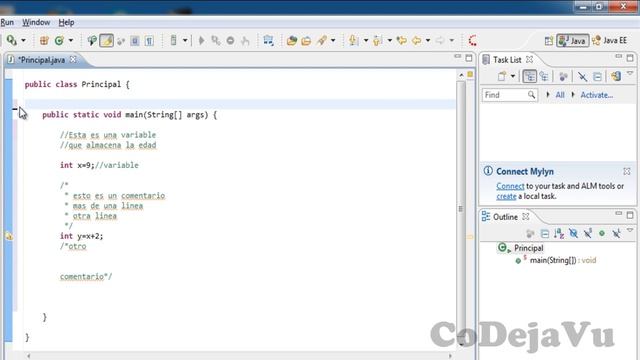Toggle alphabetical Sort in Outline toolbar
The height and width of the screenshot is (360, 640).
coord(559,233)
